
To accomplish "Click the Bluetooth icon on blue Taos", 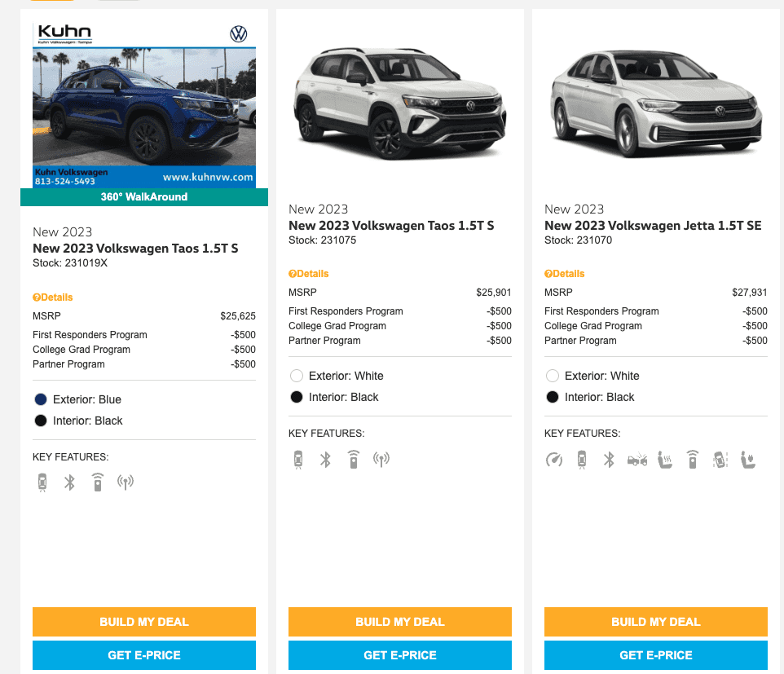I will coord(69,482).
